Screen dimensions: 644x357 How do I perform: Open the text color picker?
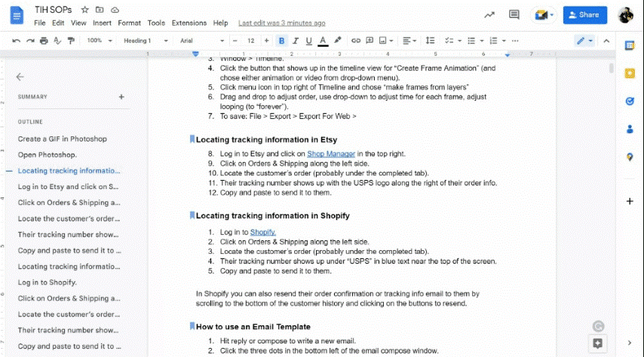tap(323, 41)
